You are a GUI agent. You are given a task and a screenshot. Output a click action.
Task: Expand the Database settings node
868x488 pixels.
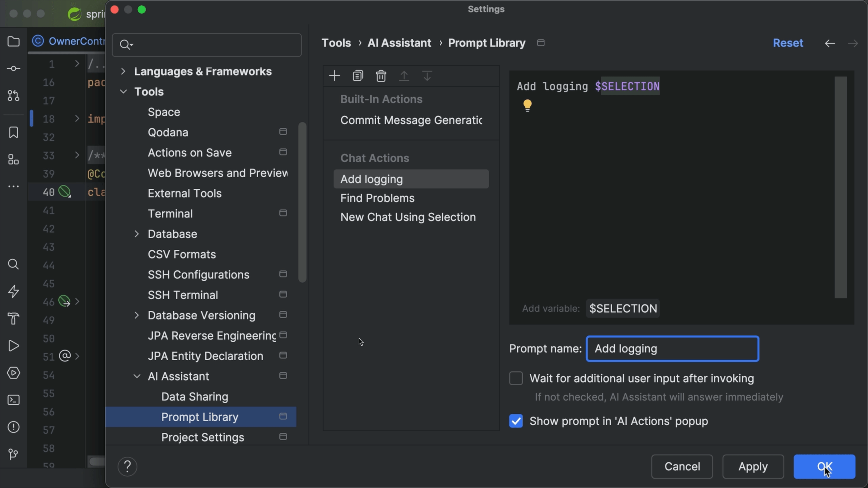coord(137,234)
